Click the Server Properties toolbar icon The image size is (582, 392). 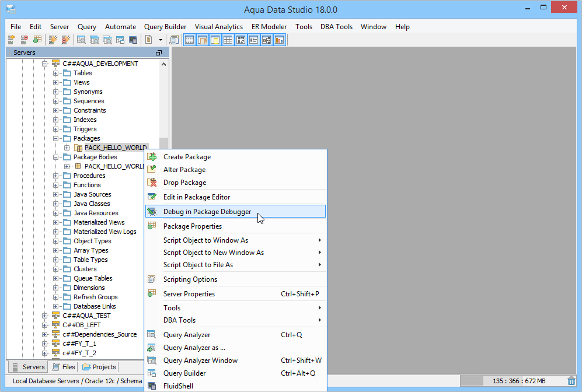coord(37,40)
